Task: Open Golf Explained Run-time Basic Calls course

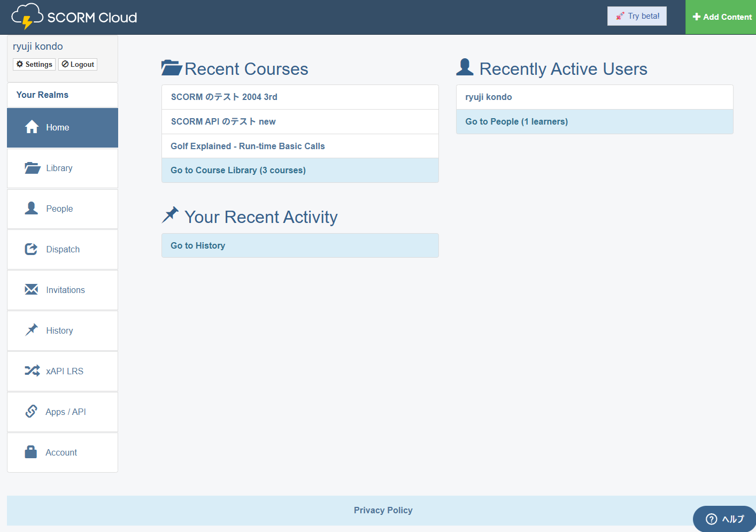Action: pyautogui.click(x=248, y=146)
